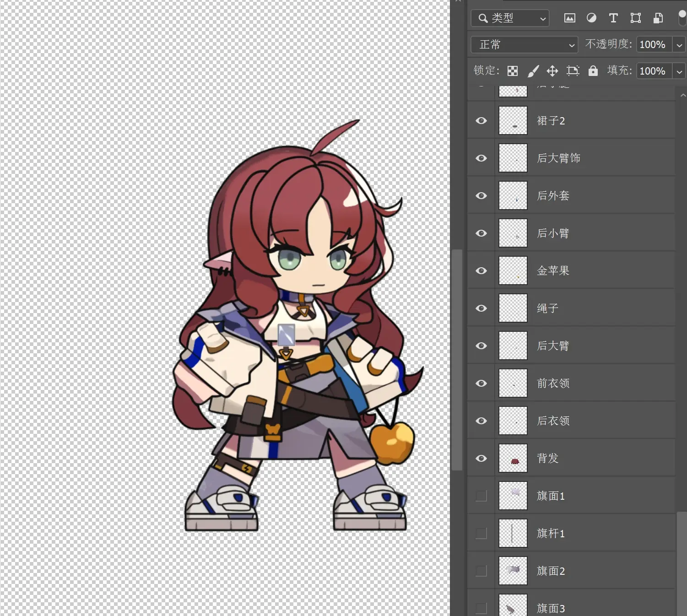Filter layers by shape layer icon

coord(635,18)
